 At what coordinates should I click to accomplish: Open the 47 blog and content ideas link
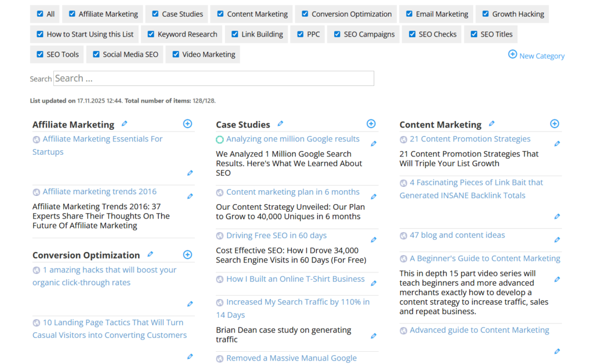coord(456,235)
